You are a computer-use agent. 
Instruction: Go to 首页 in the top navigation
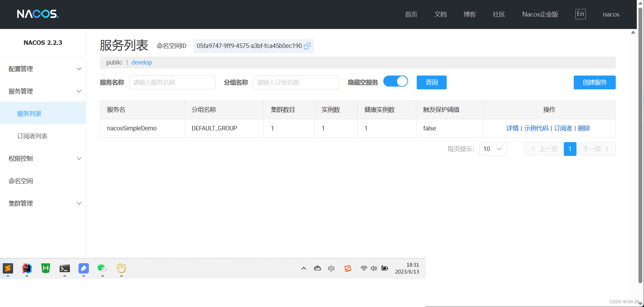tap(411, 14)
